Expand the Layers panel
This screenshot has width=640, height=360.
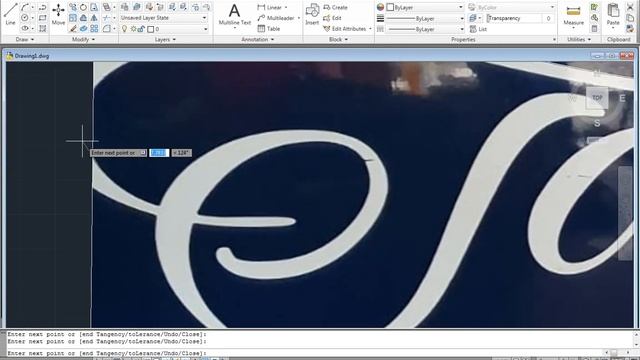pos(165,40)
